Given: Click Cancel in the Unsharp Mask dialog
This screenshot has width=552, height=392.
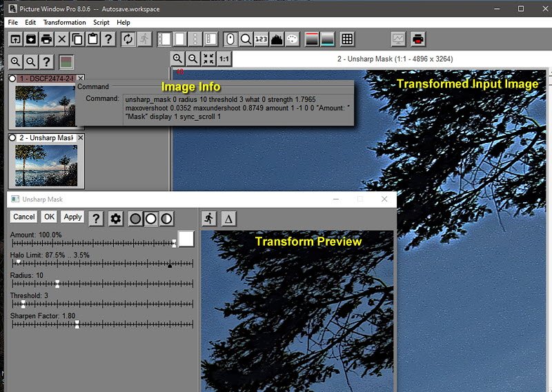Looking at the screenshot, I should point(24,217).
